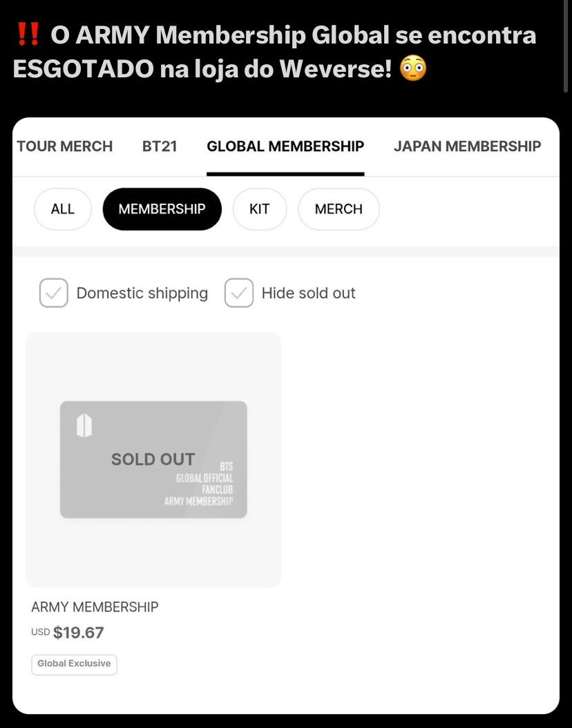Select the GLOBAL MEMBERSHIP tab
The width and height of the screenshot is (572, 728).
(x=285, y=146)
